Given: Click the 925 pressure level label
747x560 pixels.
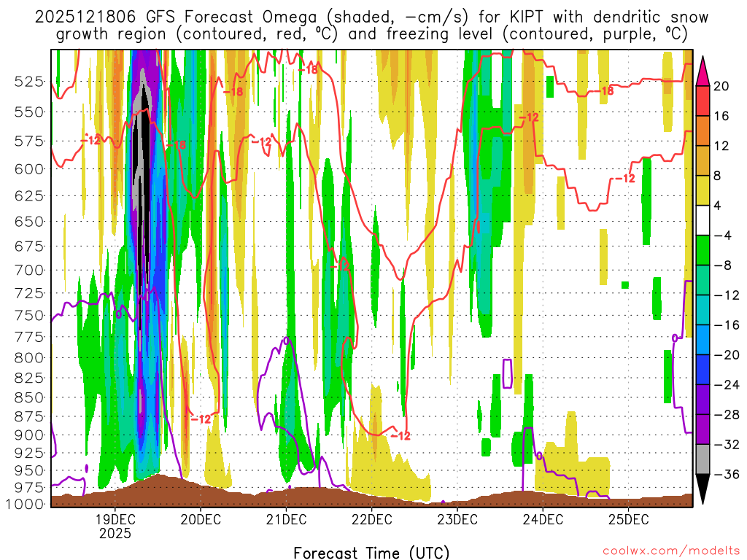Looking at the screenshot, I should tap(29, 452).
